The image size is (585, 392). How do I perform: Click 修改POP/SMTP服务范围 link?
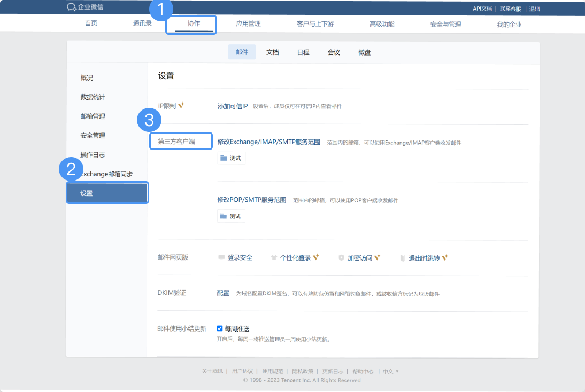point(251,200)
